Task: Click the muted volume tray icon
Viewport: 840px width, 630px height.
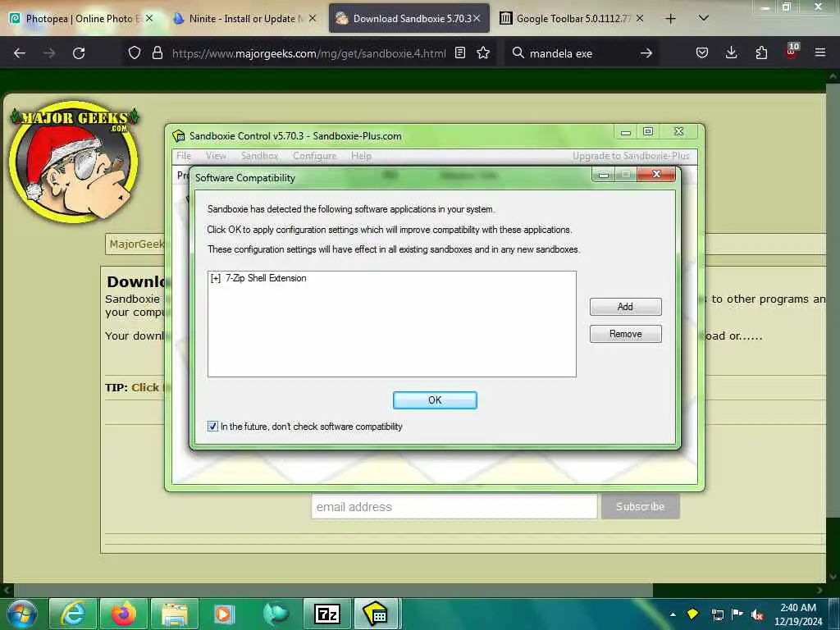Action: point(757,614)
